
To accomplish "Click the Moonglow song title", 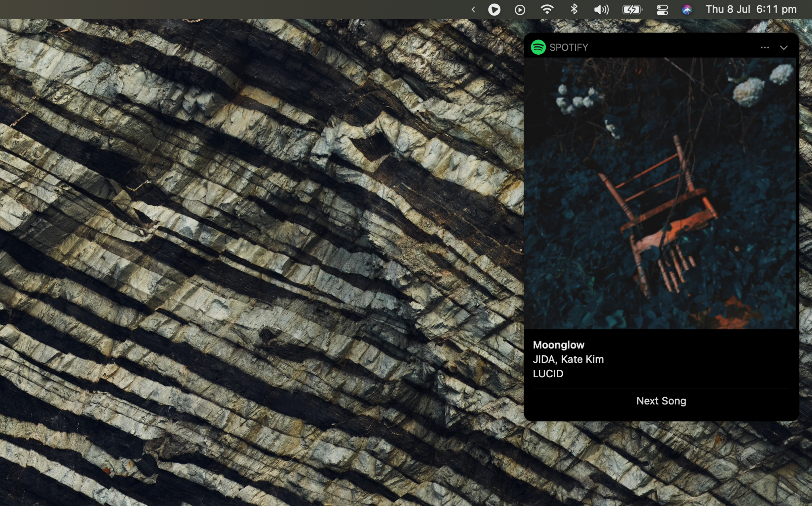I will [x=558, y=345].
